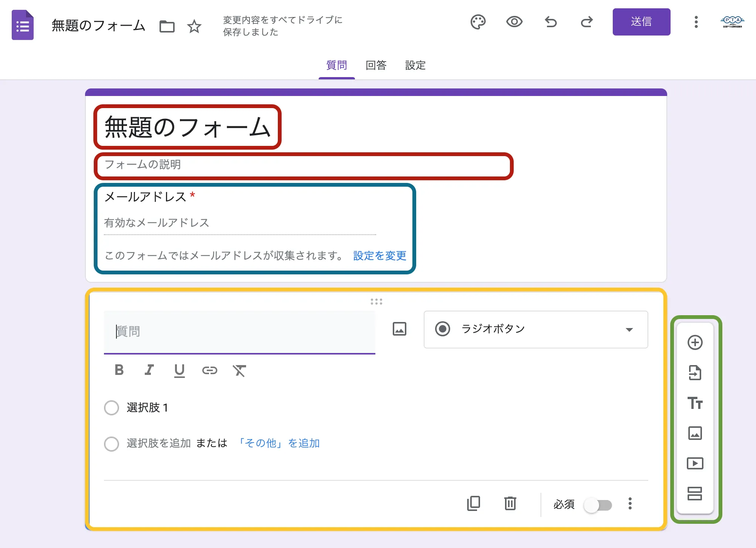This screenshot has height=548, width=756.
Task: Click the 変更内容をすべてドライブに保存しました status text
Action: (x=282, y=26)
